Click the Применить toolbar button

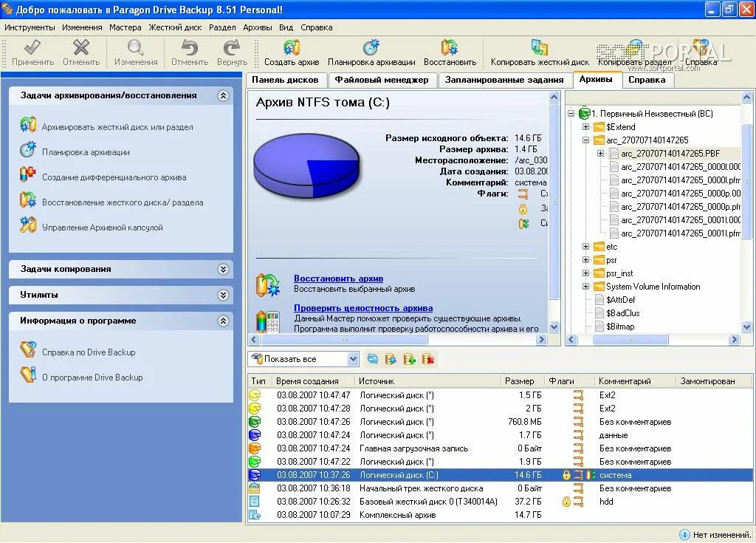click(32, 52)
